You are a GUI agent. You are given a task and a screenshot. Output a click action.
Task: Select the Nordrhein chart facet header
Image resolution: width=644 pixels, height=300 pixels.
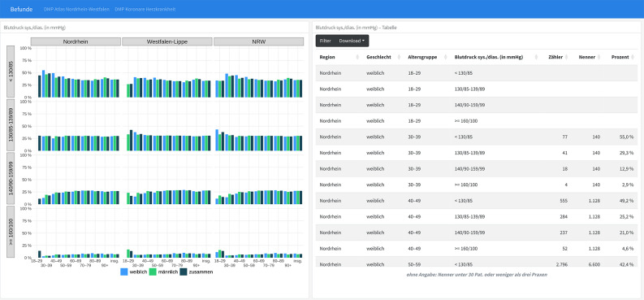[76, 42]
